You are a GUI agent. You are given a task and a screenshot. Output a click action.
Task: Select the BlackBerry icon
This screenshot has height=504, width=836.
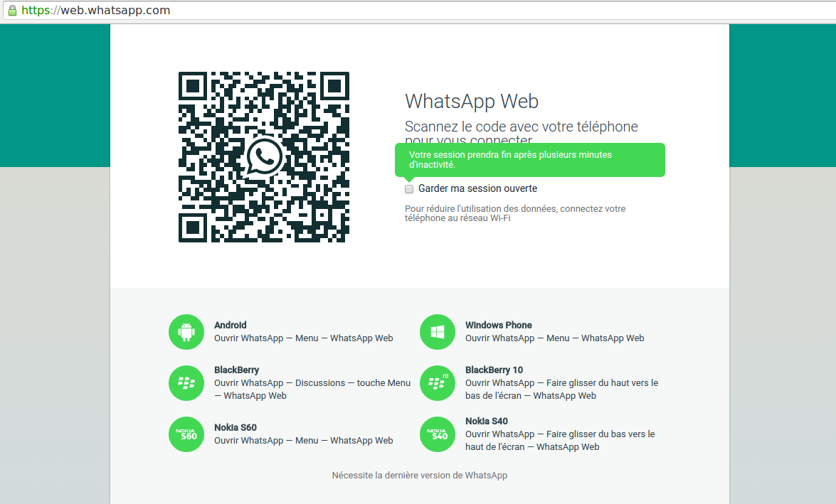tap(186, 382)
